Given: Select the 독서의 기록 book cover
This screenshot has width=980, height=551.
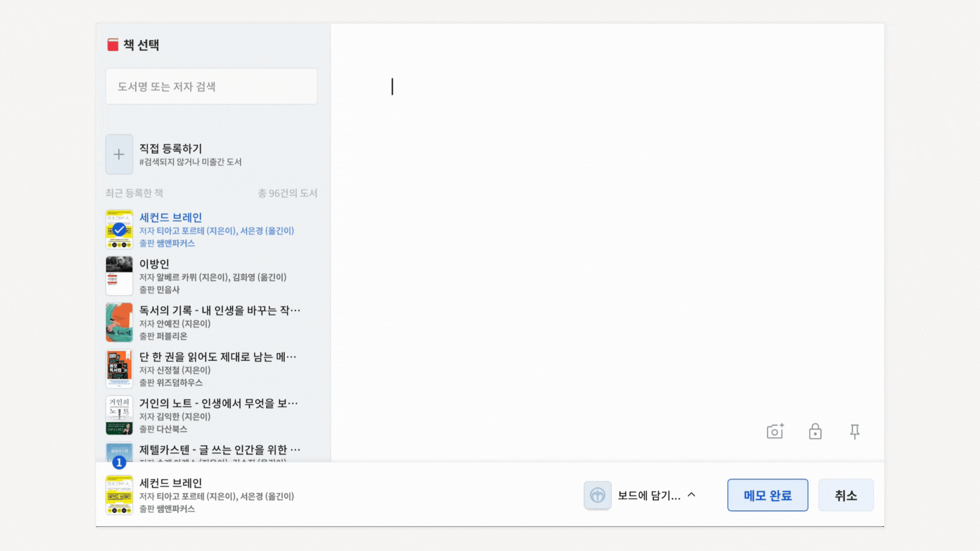Looking at the screenshot, I should tap(119, 322).
